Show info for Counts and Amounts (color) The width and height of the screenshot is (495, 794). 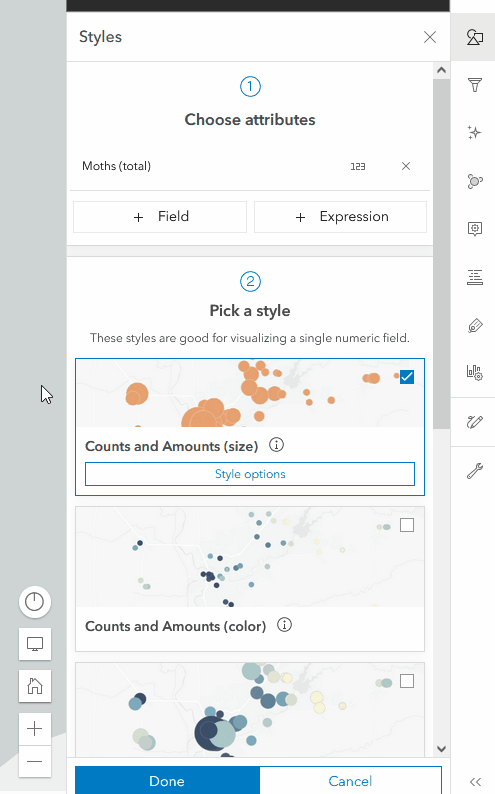[284, 625]
